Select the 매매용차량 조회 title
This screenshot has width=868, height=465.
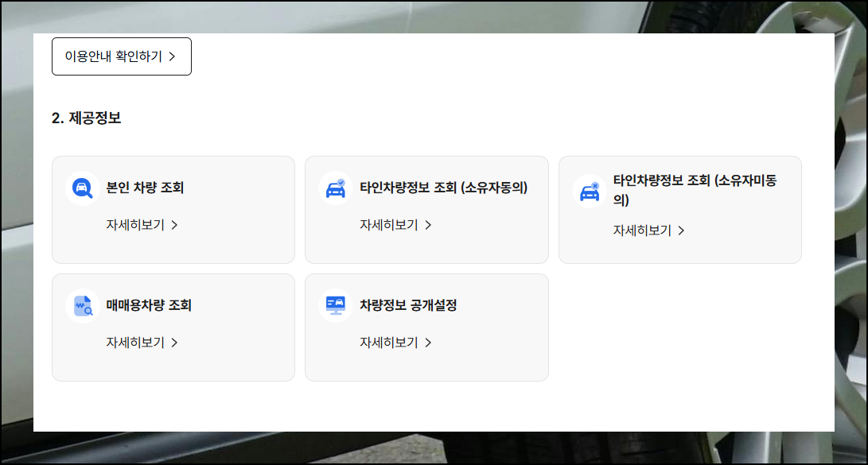pyautogui.click(x=149, y=305)
